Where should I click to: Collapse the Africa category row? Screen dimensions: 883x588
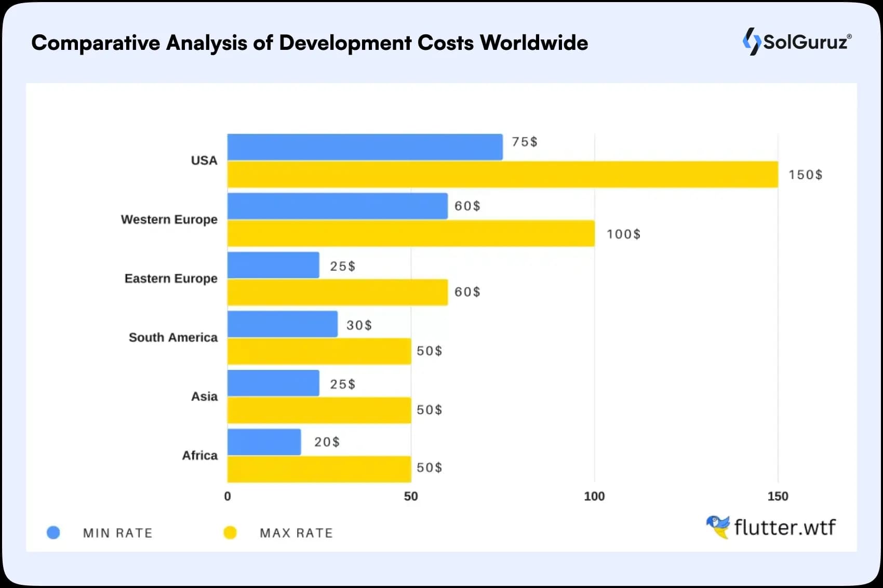coord(200,456)
